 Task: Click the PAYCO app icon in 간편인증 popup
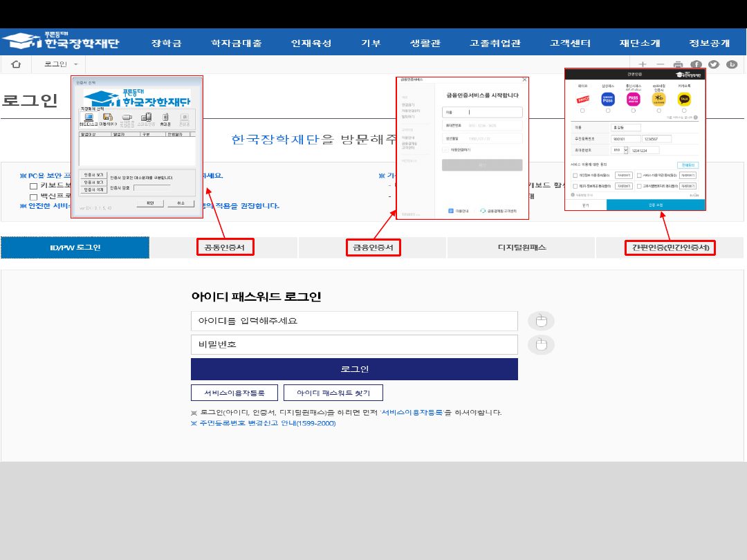coord(582,99)
